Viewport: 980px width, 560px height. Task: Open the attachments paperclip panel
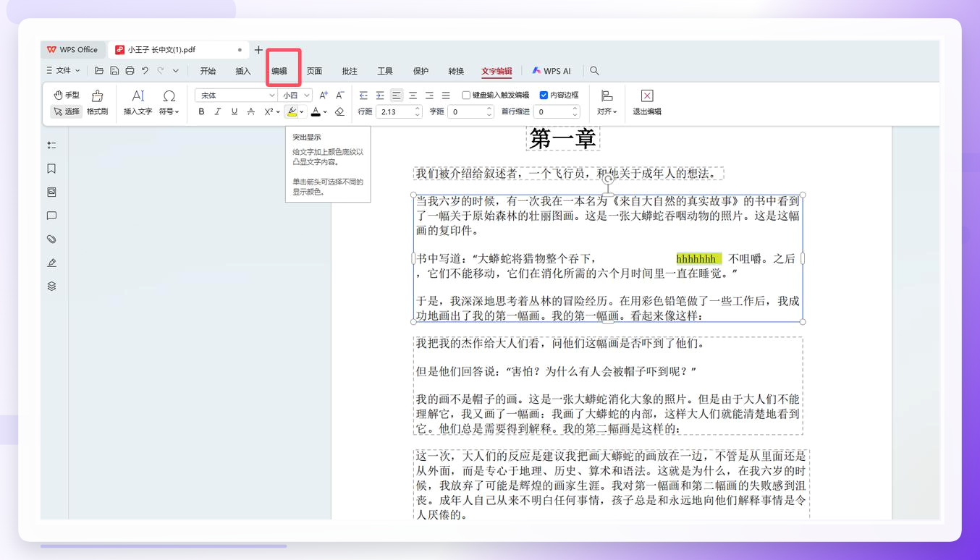click(x=51, y=239)
